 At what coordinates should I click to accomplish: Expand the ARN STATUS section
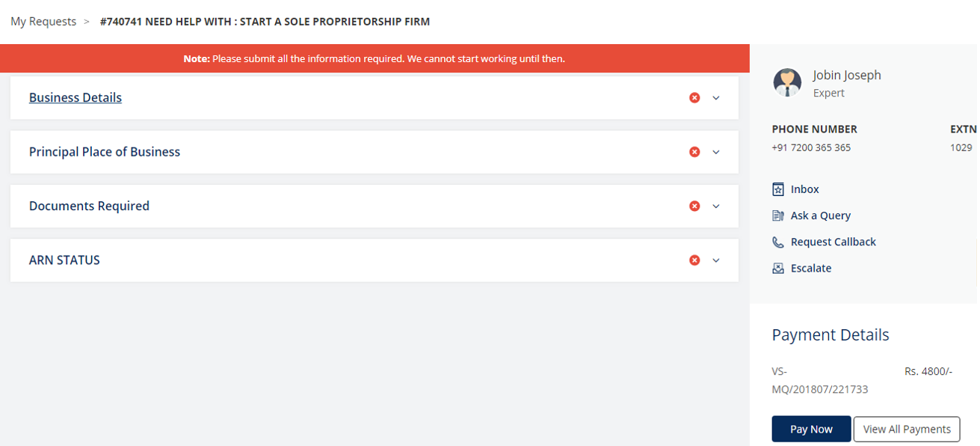716,260
